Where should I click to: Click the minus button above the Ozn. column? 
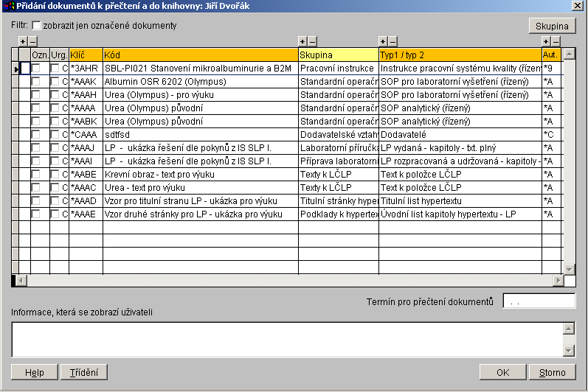tap(32, 41)
